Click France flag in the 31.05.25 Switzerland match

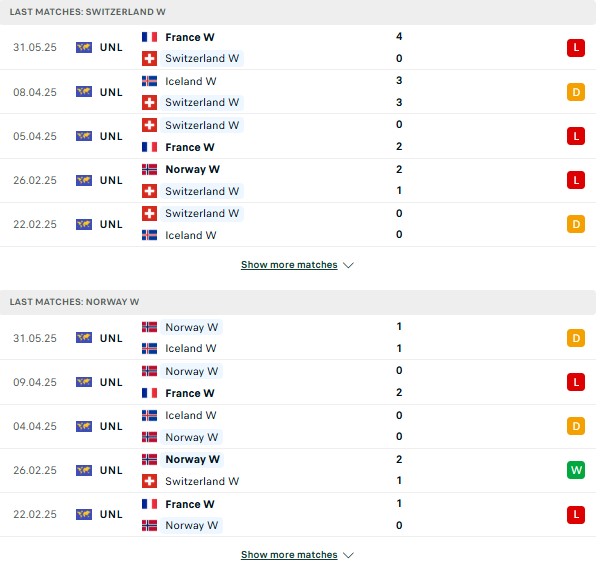(x=149, y=37)
